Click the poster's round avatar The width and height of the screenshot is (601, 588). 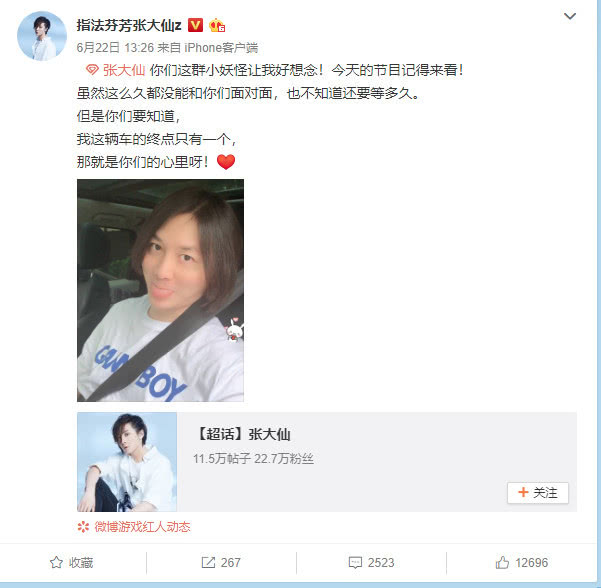click(42, 36)
